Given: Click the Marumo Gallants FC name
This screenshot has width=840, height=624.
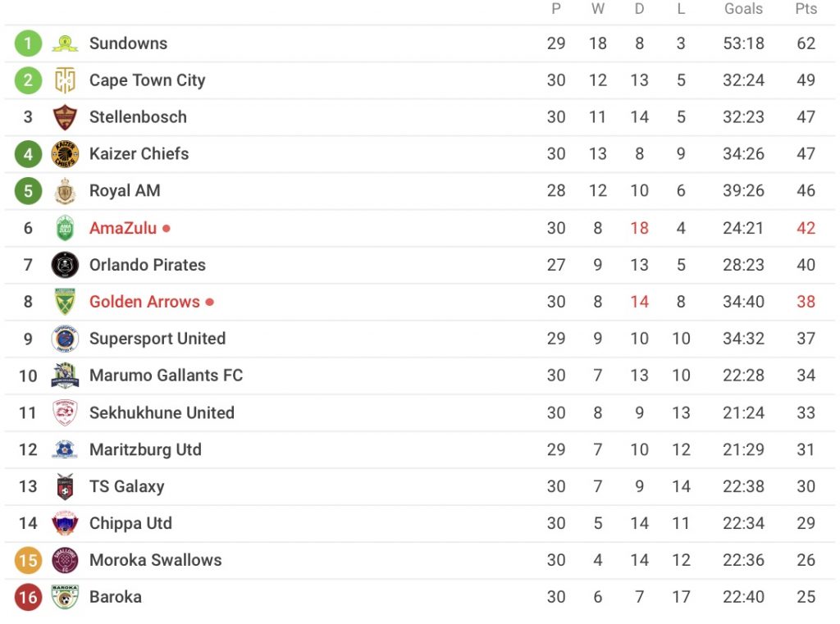Looking at the screenshot, I should pyautogui.click(x=166, y=376).
